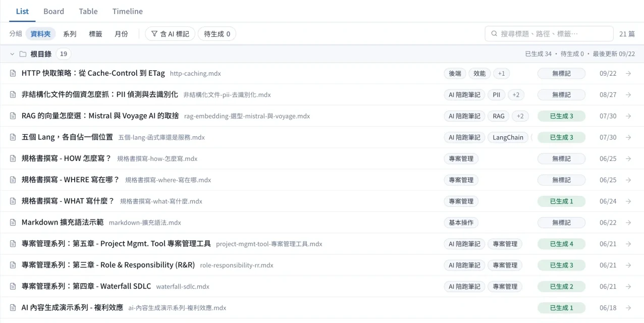This screenshot has width=644, height=323.
Task: Click 專案管理 tag on 規格書撰寫 HOW row
Action: click(x=461, y=158)
